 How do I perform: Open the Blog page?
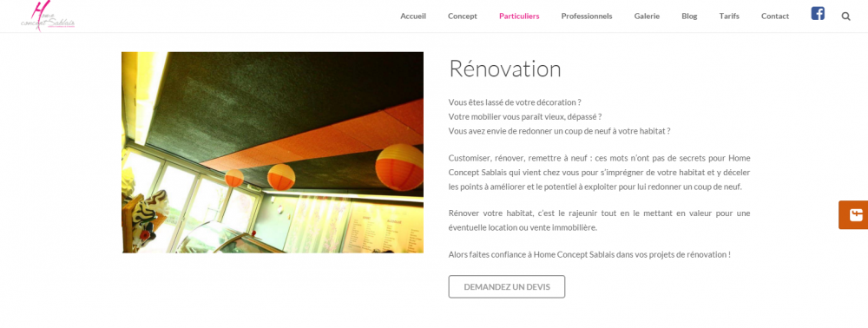click(x=689, y=16)
